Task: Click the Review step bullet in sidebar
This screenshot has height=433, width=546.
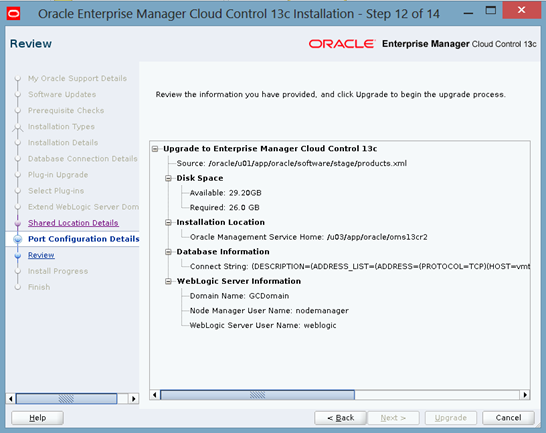Action: [18, 255]
